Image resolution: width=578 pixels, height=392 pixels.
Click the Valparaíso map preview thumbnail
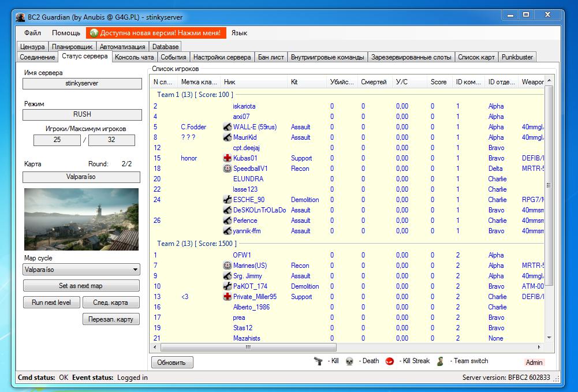81,219
